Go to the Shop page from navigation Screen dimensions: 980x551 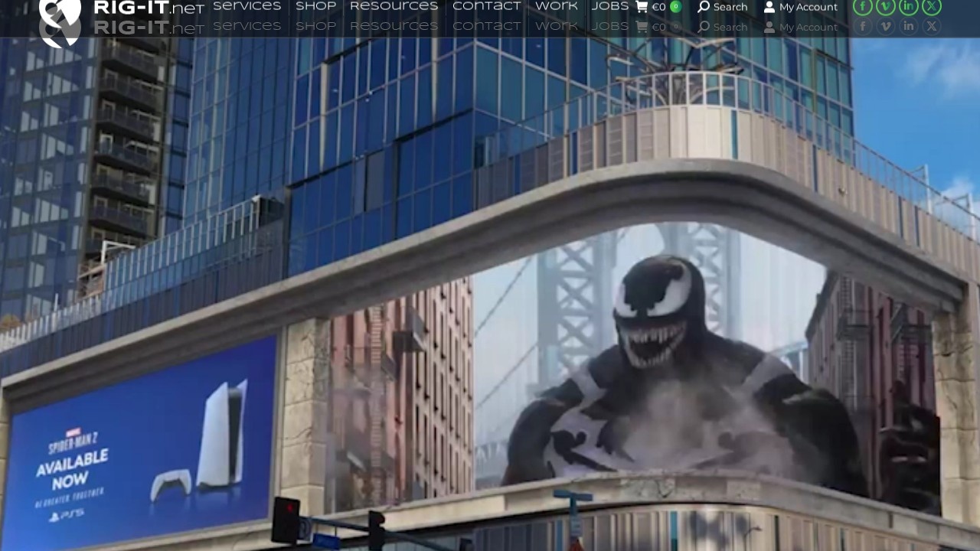(315, 6)
